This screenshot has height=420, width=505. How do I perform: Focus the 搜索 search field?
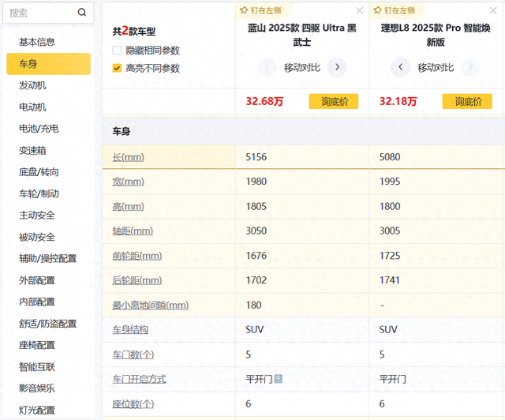(48, 13)
